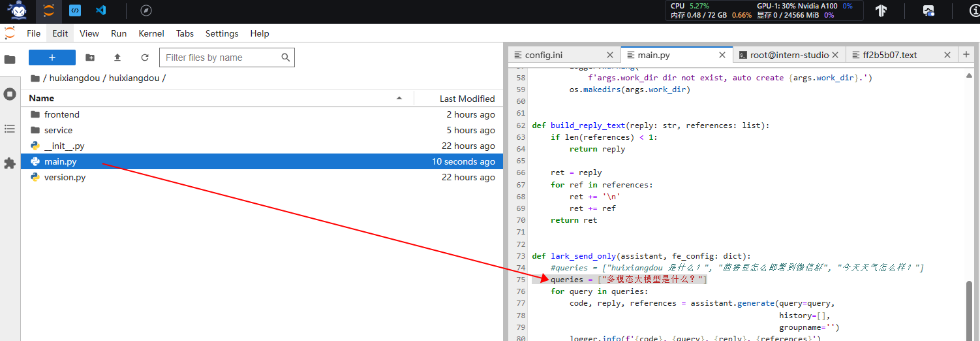Close the config.ini tab

point(610,56)
